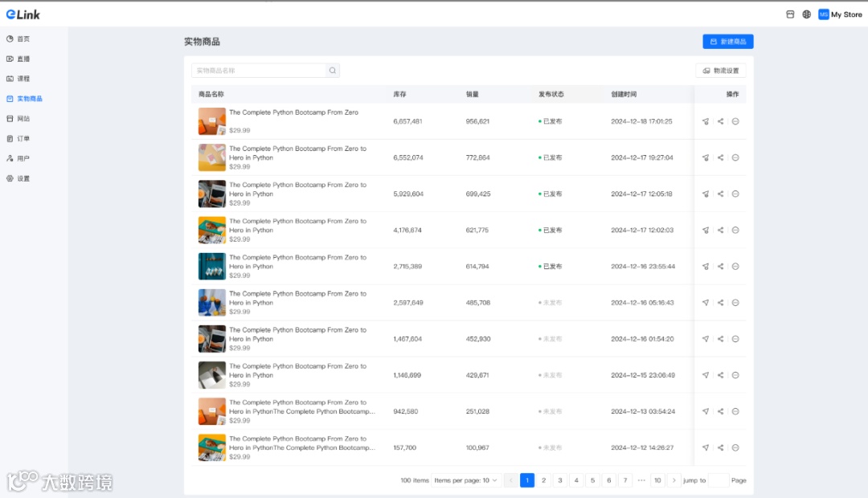The height and width of the screenshot is (498, 868).
Task: Open 物流设置 shipping settings
Action: pyautogui.click(x=721, y=70)
